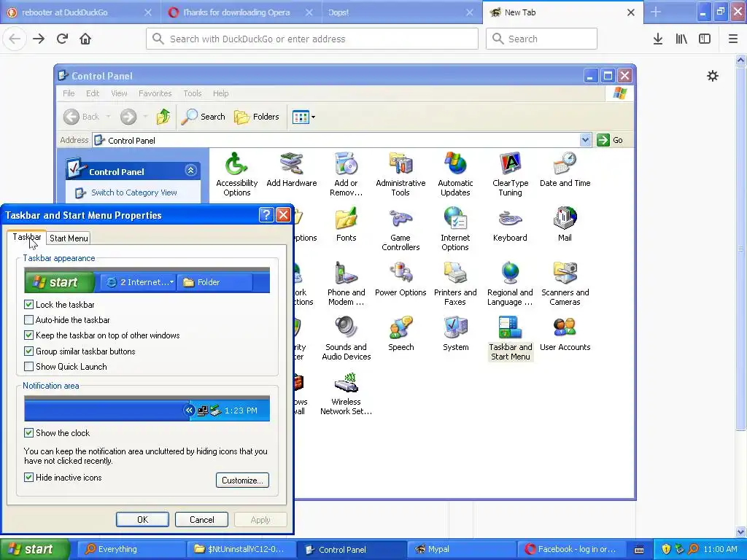This screenshot has height=560, width=747.
Task: Click the Go button beside address
Action: [x=611, y=140]
